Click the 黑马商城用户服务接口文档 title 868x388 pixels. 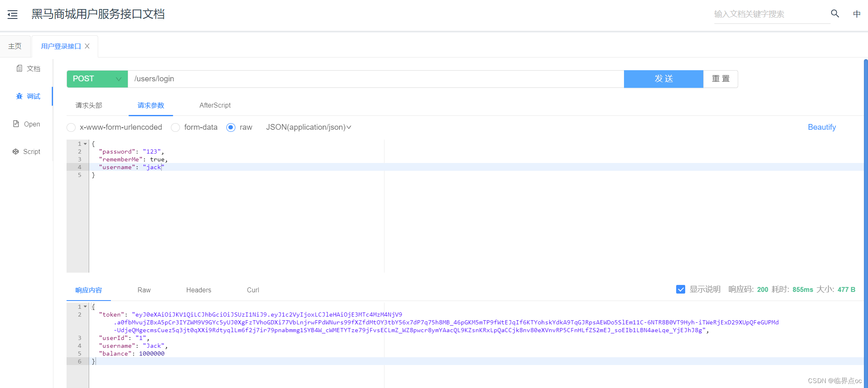click(x=98, y=14)
